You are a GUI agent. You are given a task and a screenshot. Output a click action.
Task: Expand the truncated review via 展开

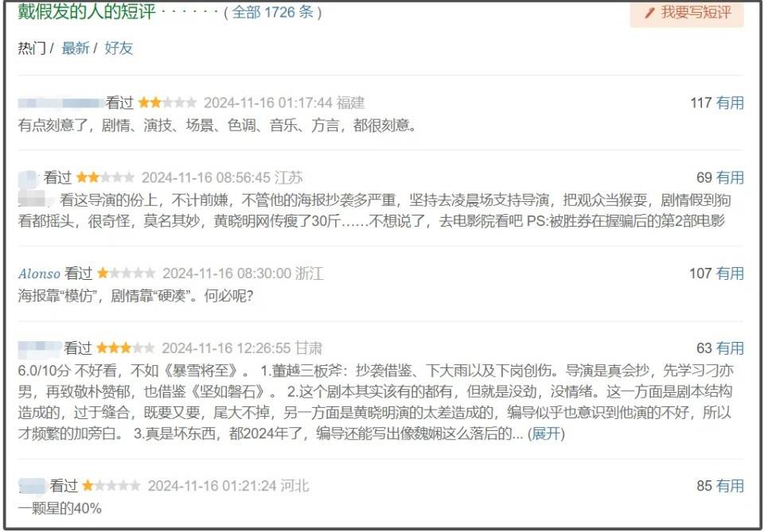click(x=546, y=433)
